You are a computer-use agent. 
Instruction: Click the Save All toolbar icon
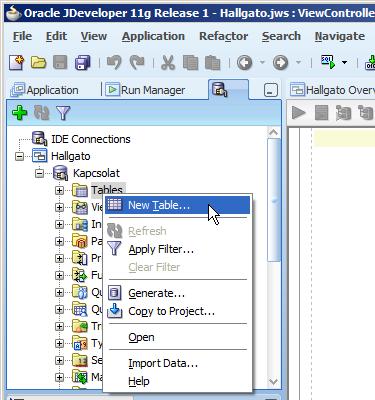(82, 63)
